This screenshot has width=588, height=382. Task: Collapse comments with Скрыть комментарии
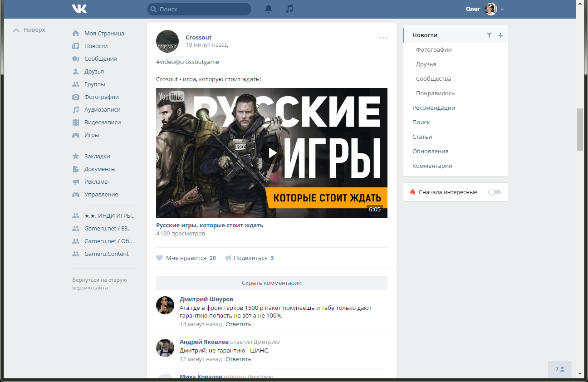(x=272, y=283)
